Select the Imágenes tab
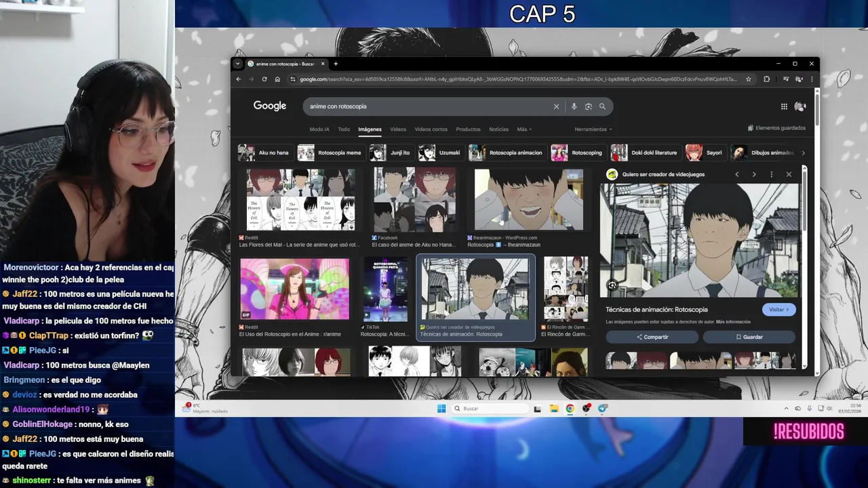The image size is (868, 488). click(370, 129)
